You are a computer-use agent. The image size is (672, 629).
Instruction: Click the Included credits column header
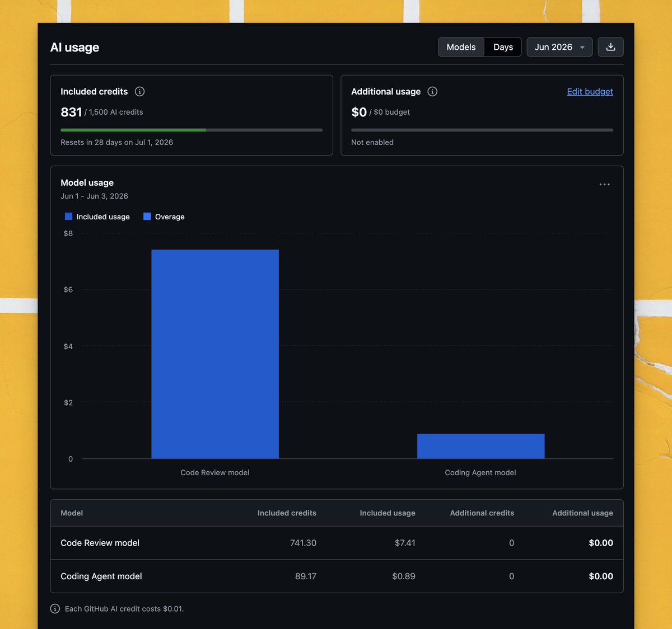287,513
